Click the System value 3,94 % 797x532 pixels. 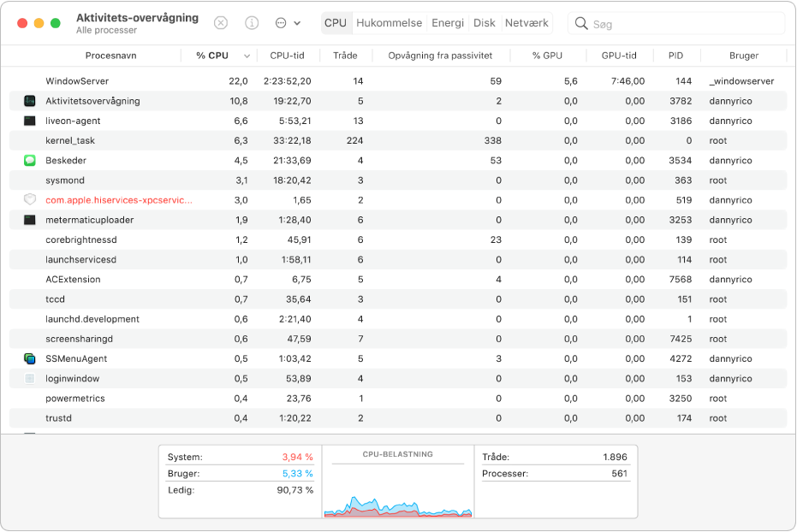(297, 458)
